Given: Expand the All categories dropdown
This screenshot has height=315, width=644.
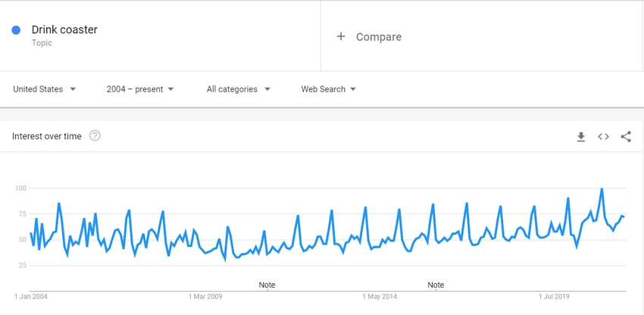Looking at the screenshot, I should point(238,89).
